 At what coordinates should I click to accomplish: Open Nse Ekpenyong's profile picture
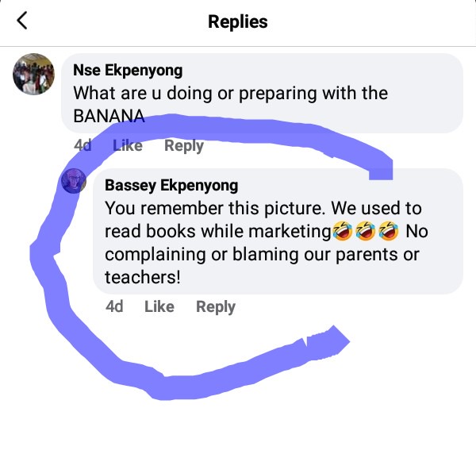click(33, 74)
